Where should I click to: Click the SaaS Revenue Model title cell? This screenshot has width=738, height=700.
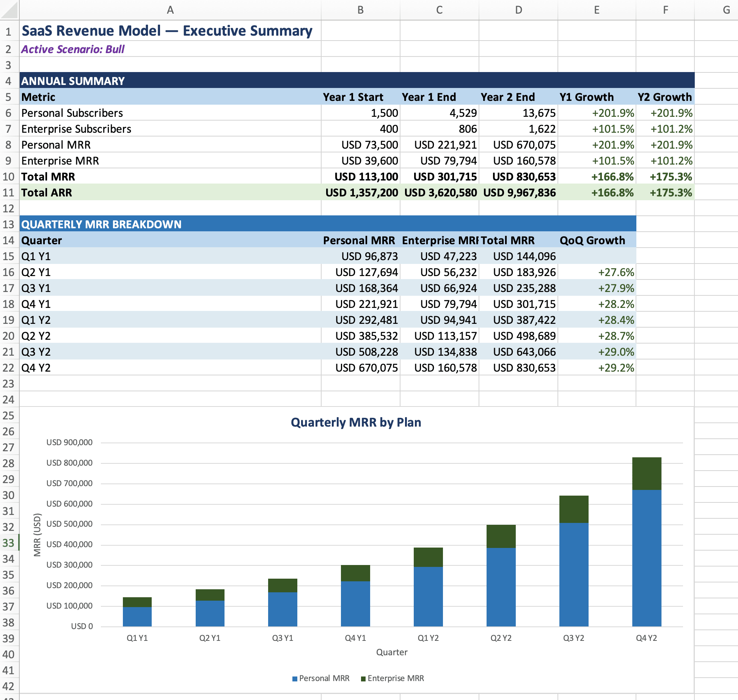pos(167,31)
